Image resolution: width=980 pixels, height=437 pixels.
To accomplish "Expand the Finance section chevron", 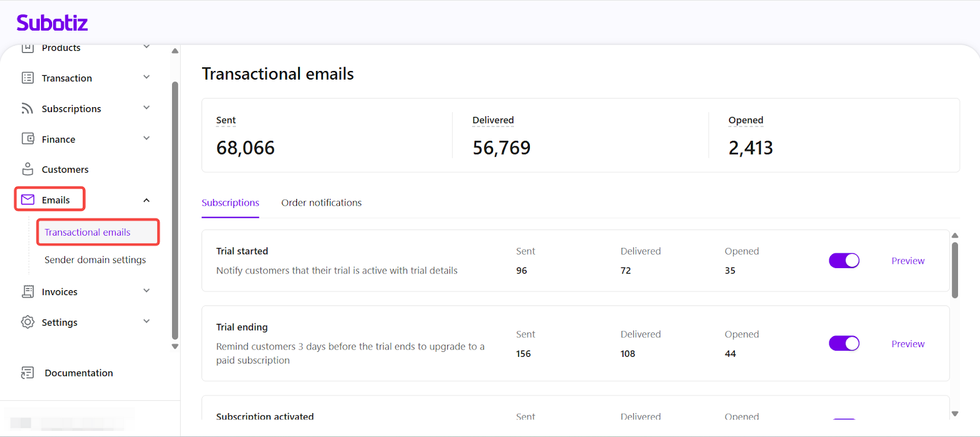I will coord(146,138).
